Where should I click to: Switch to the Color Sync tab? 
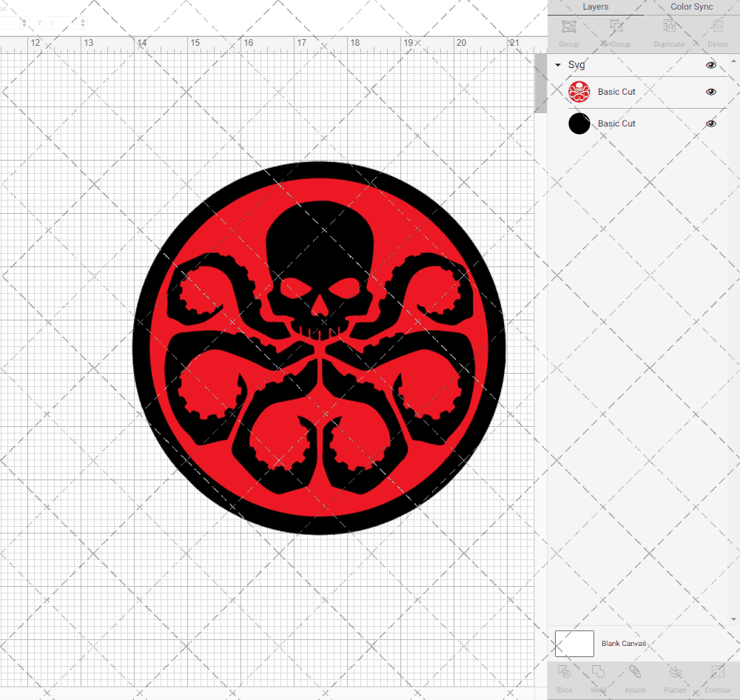tap(691, 7)
